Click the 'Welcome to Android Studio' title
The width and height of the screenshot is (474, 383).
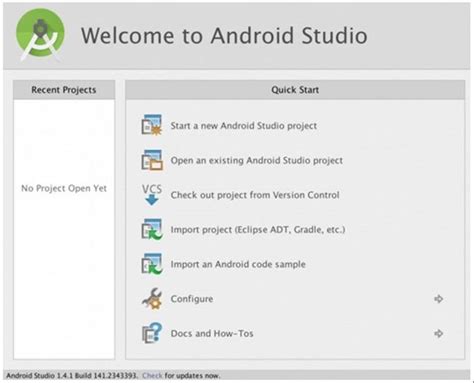pyautogui.click(x=224, y=35)
